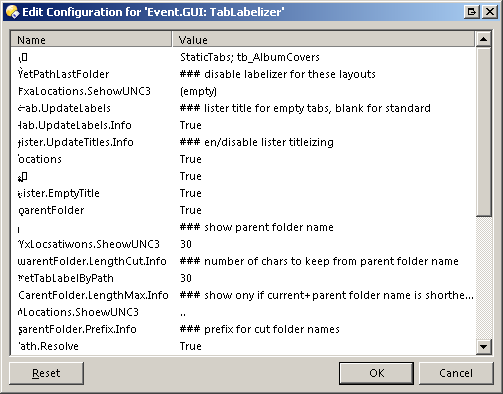Toggle True value for Tab.UpdateLabels.Info row
This screenshot has height=394, width=503.
[191, 125]
